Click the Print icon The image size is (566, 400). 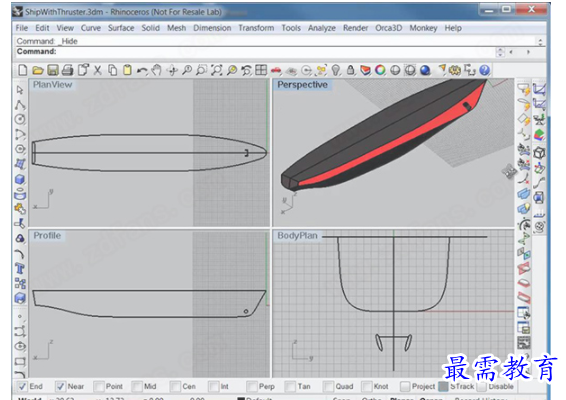(68, 70)
